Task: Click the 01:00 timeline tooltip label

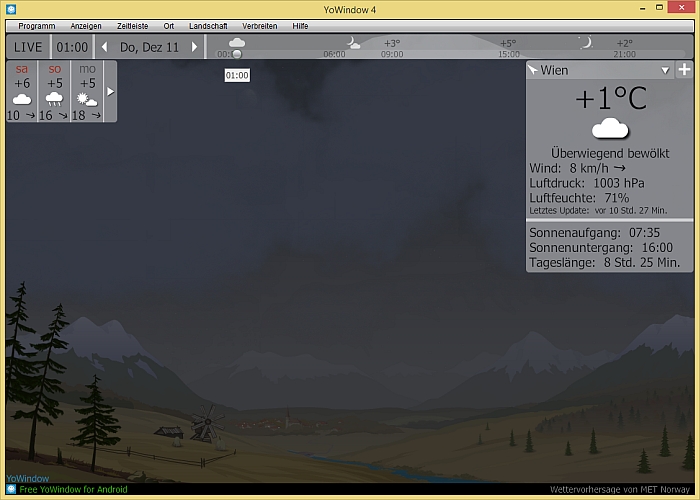Action: tap(237, 75)
